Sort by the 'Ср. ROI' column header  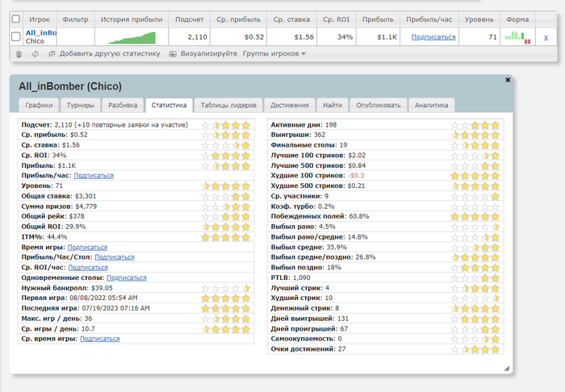[x=337, y=19]
